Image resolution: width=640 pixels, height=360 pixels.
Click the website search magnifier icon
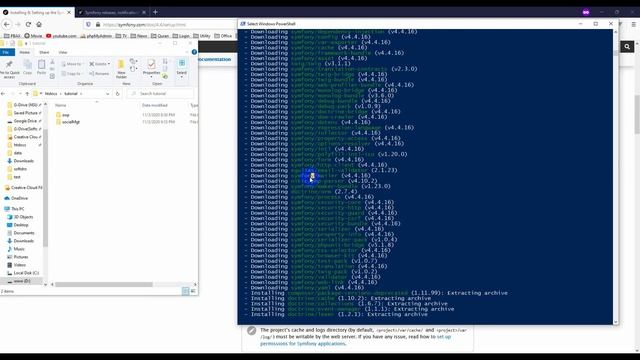(x=627, y=47)
